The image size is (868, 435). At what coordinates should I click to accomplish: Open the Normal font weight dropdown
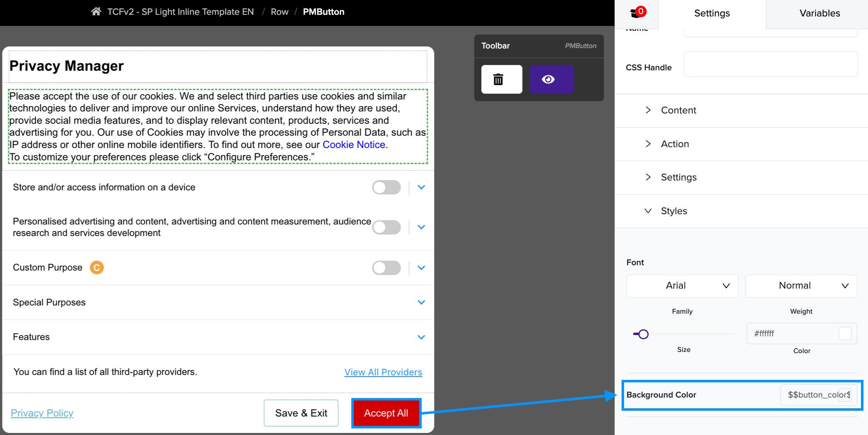(801, 286)
